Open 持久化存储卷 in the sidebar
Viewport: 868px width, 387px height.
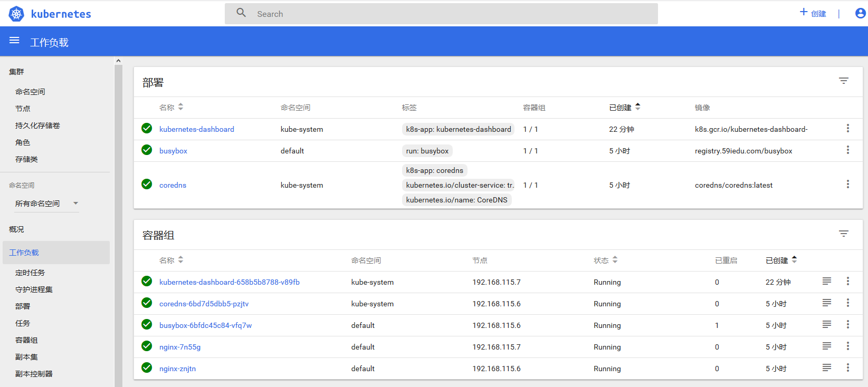(x=37, y=125)
